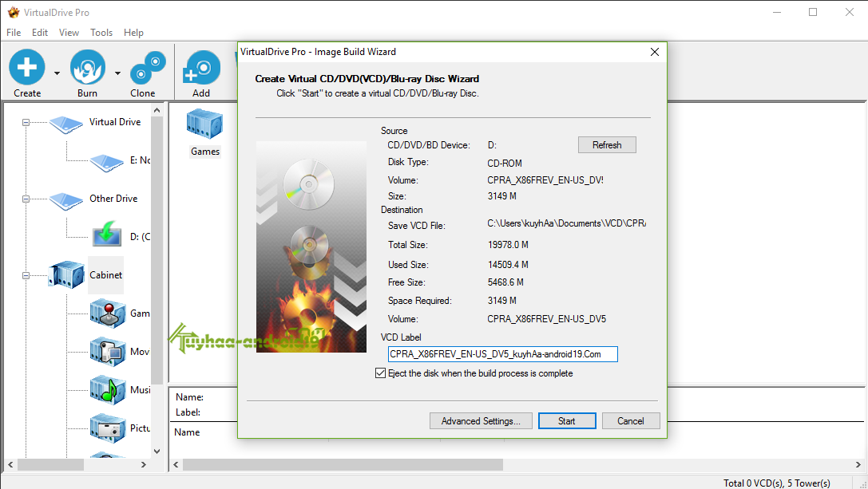This screenshot has width=868, height=489.
Task: Select the Pictures cabinet icon
Action: [107, 428]
